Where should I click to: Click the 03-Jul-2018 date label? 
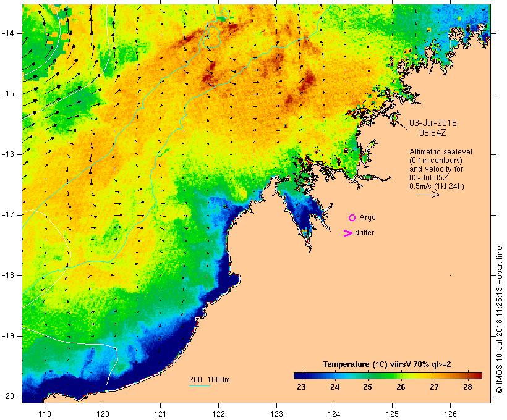pyautogui.click(x=433, y=123)
